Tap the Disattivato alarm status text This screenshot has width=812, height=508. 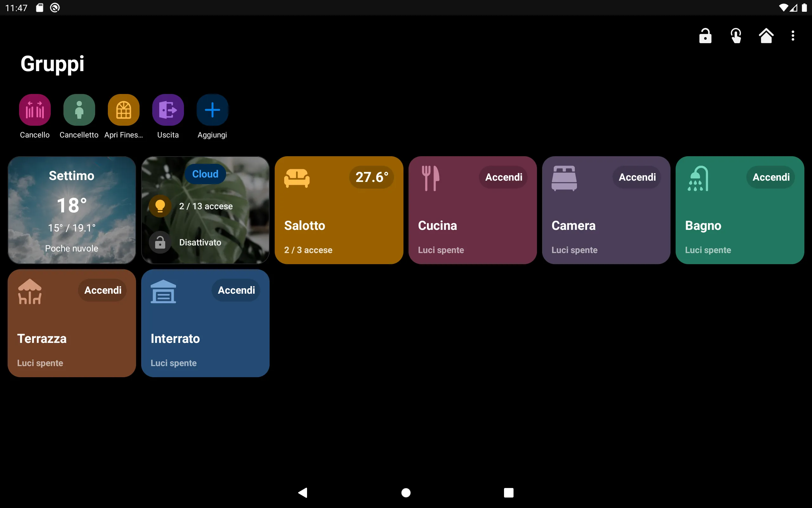[200, 243]
